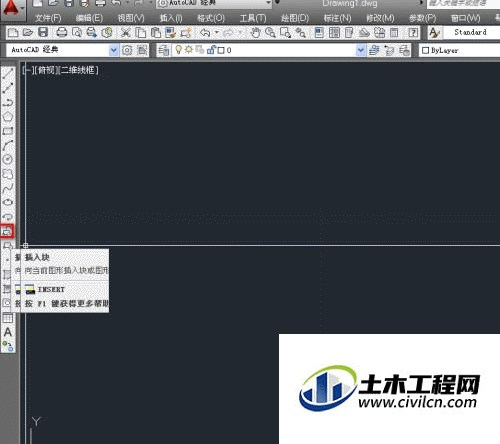Expand the layer list dropdown arrow
The height and width of the screenshot is (444, 500).
point(360,50)
